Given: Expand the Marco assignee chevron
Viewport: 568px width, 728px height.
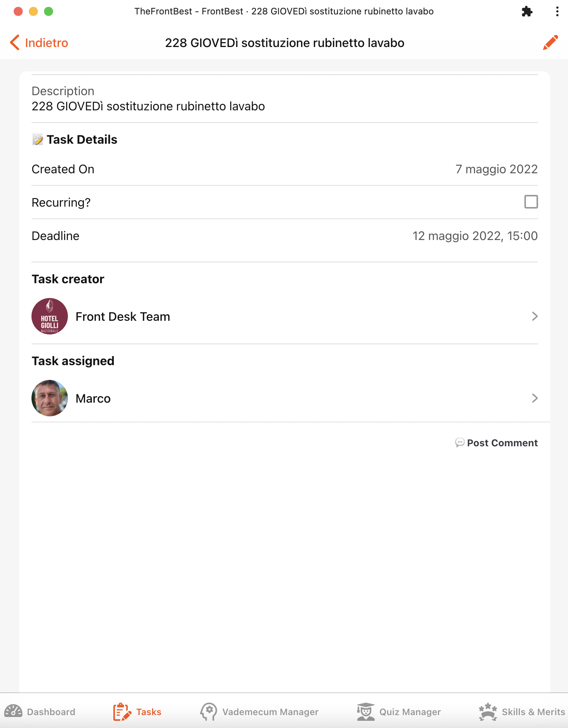Looking at the screenshot, I should (535, 398).
